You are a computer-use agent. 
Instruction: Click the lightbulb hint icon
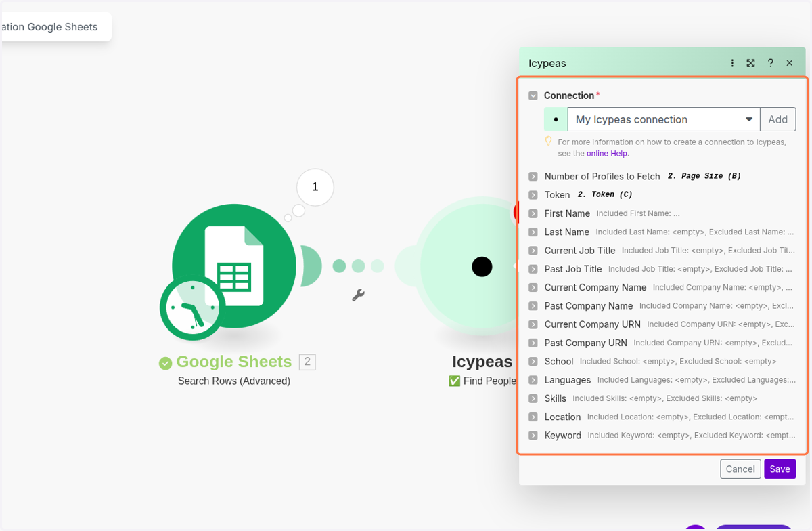(549, 142)
